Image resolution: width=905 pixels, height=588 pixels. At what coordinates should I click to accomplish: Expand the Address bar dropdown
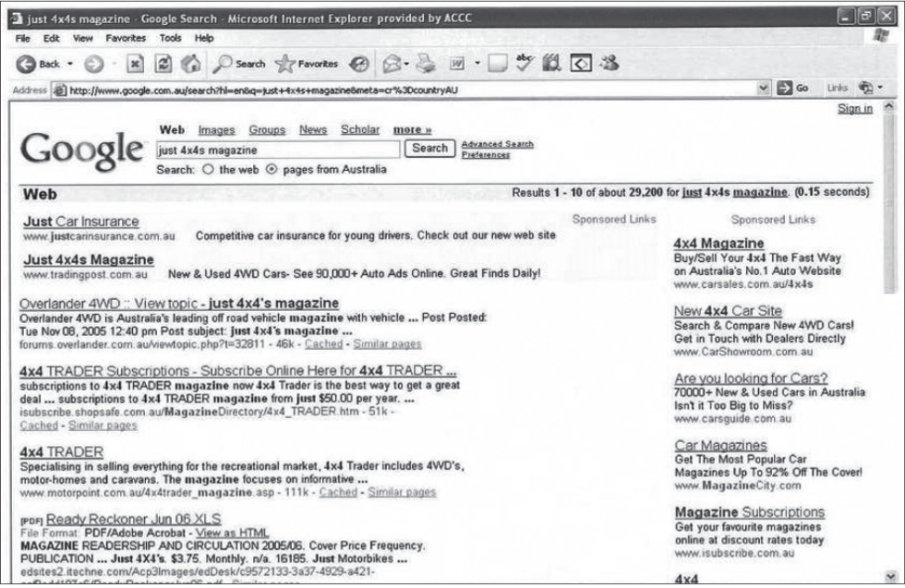coord(763,89)
